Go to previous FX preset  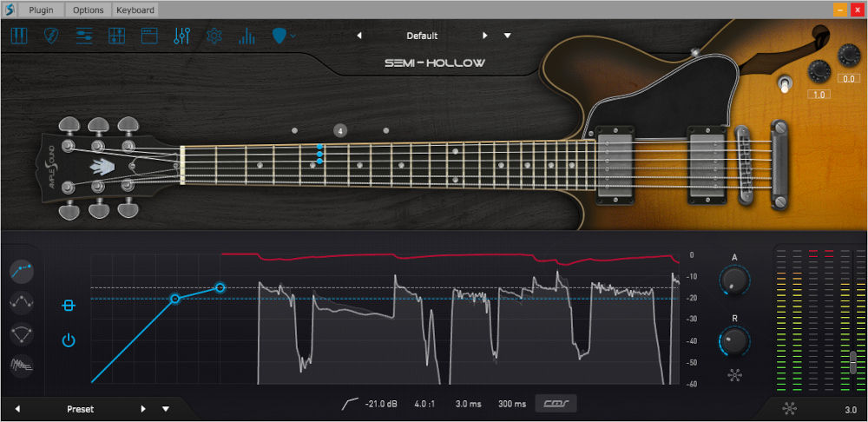17,409
